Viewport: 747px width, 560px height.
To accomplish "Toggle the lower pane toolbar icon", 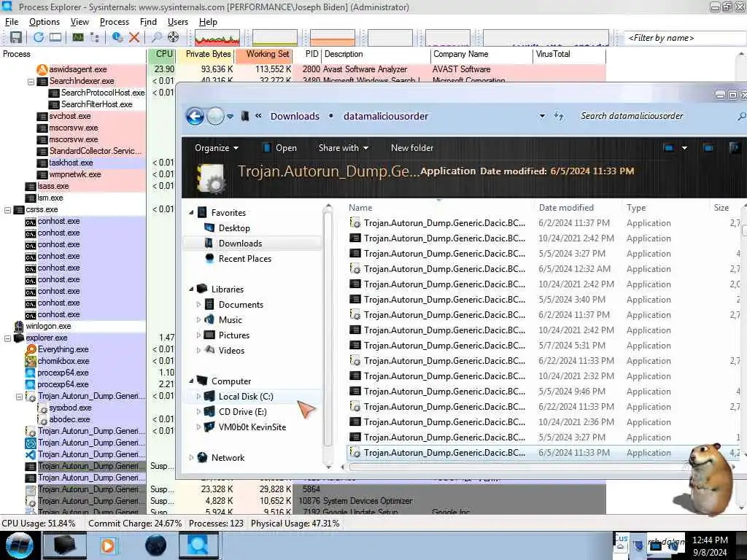I will tap(55, 37).
